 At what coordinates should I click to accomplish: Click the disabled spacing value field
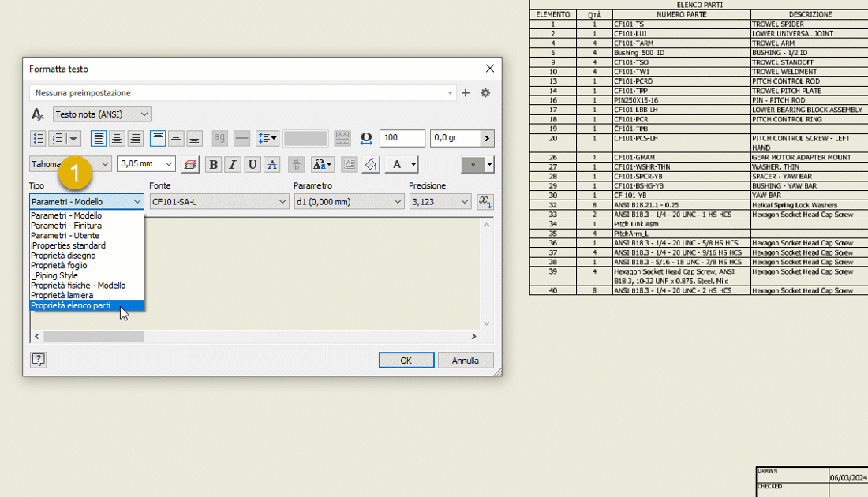point(305,138)
